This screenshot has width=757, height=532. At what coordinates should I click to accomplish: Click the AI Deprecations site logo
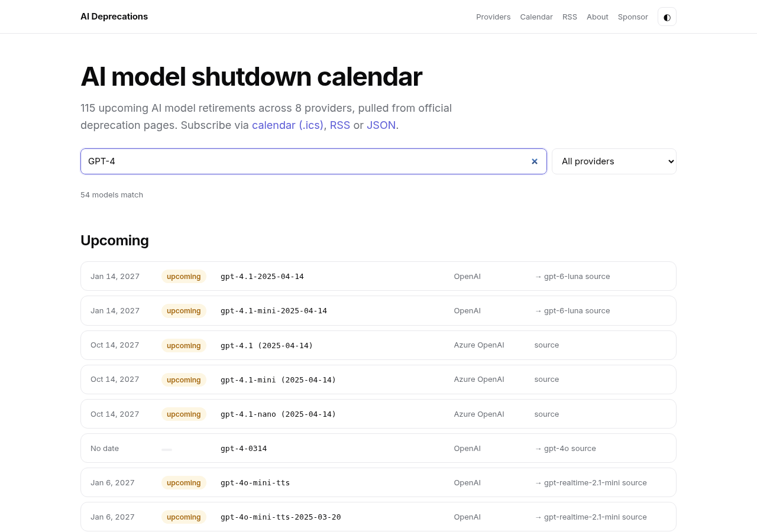114,17
